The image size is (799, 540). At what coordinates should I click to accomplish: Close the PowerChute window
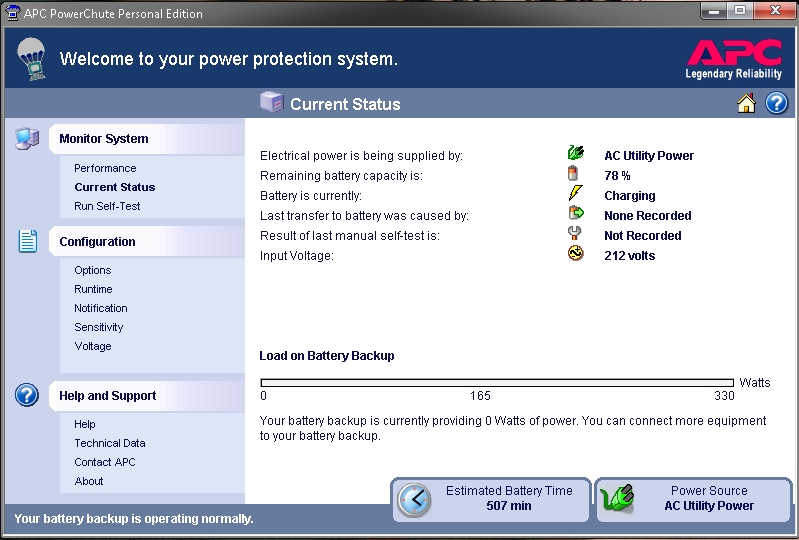(x=775, y=10)
